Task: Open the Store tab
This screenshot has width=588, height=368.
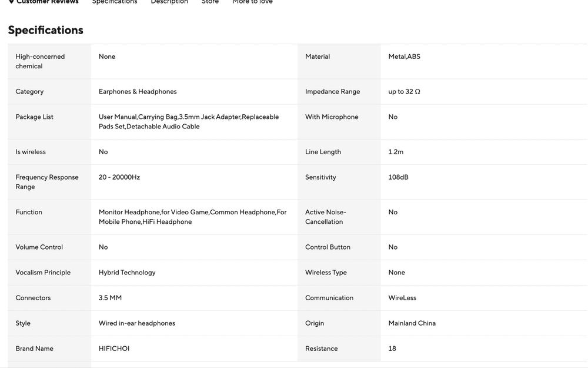Action: pos(210,2)
